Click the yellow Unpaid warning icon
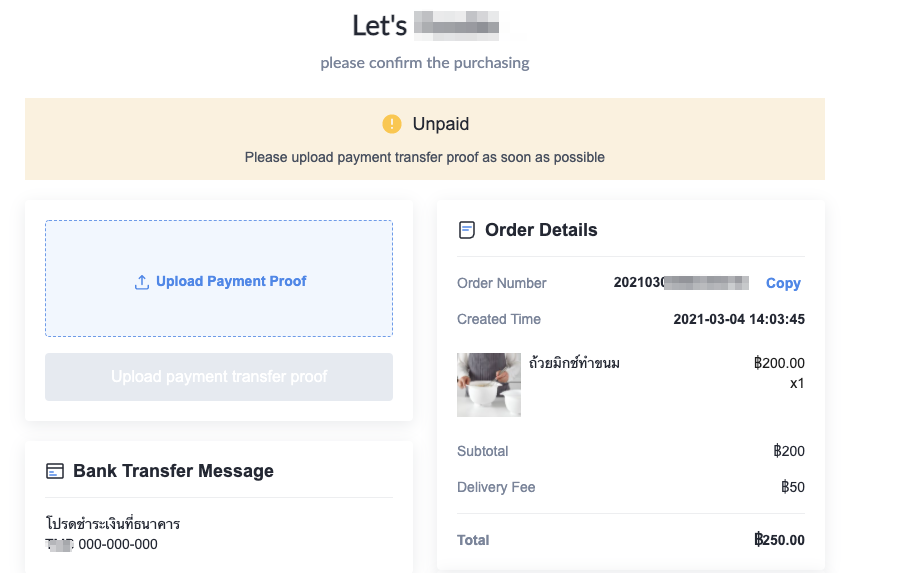The width and height of the screenshot is (910, 573). [x=392, y=124]
